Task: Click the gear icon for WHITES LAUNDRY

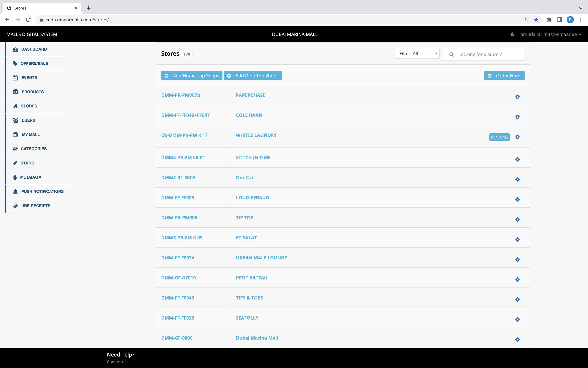Action: tap(518, 137)
